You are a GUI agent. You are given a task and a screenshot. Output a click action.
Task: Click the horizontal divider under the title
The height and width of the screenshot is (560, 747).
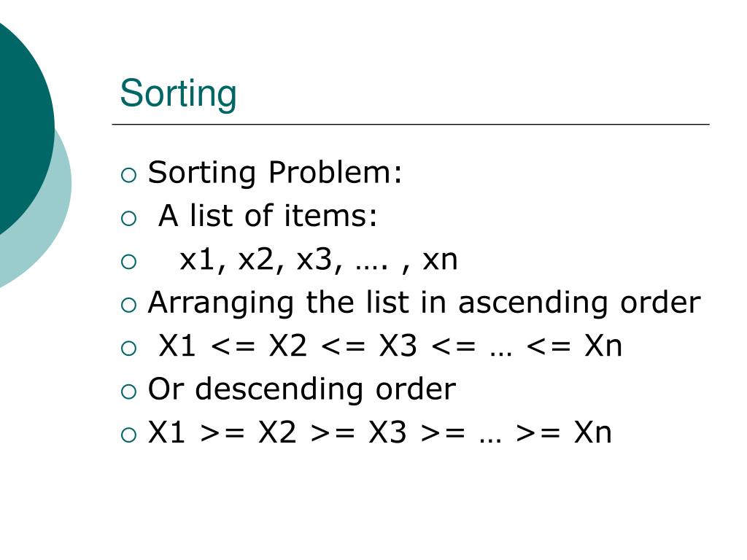click(411, 124)
